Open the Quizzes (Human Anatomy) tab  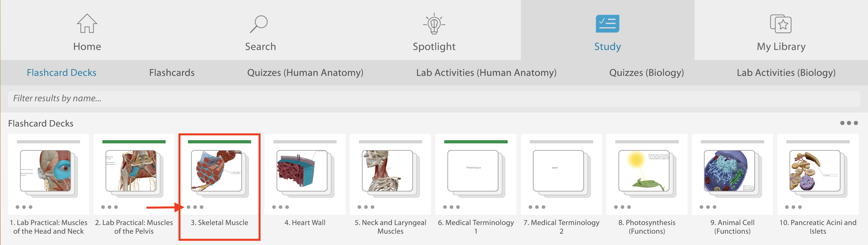pos(305,73)
